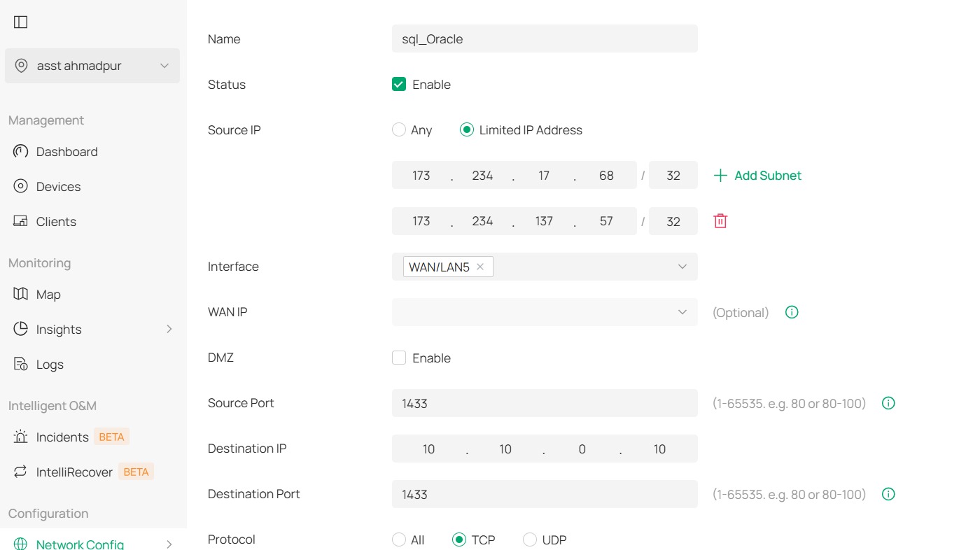Viewport: 980px width, 550px height.
Task: Click the Map icon under Monitoring
Action: point(21,295)
